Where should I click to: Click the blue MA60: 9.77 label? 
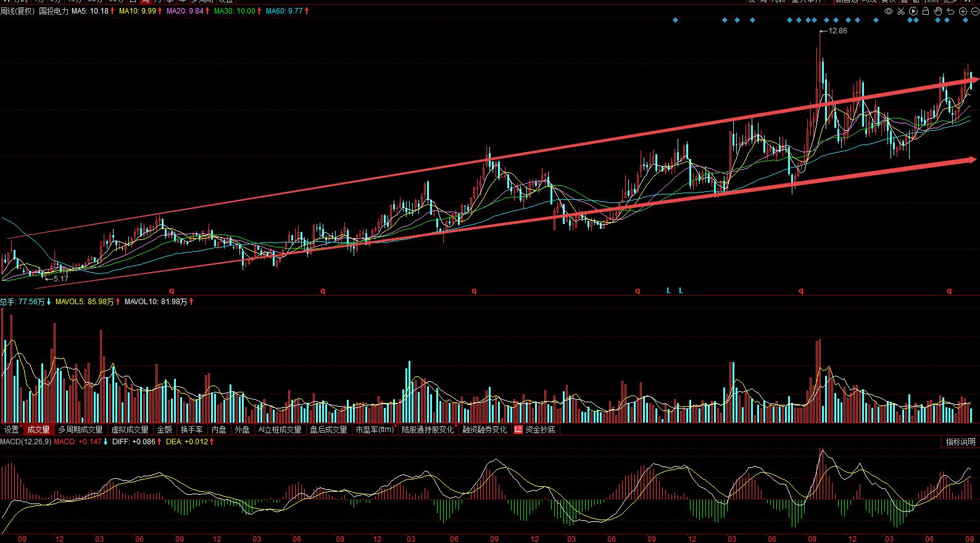tap(284, 11)
